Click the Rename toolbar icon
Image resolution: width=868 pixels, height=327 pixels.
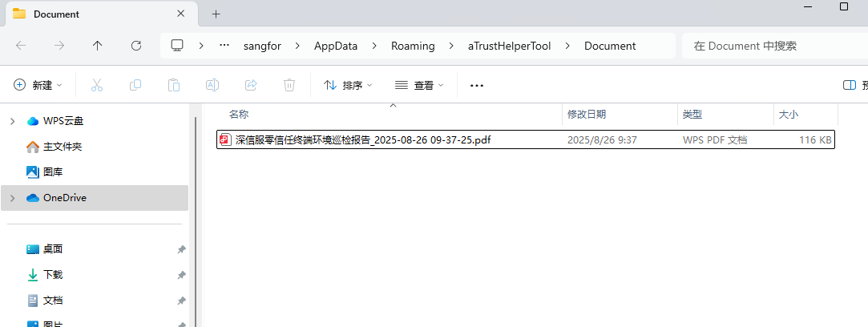pyautogui.click(x=212, y=85)
